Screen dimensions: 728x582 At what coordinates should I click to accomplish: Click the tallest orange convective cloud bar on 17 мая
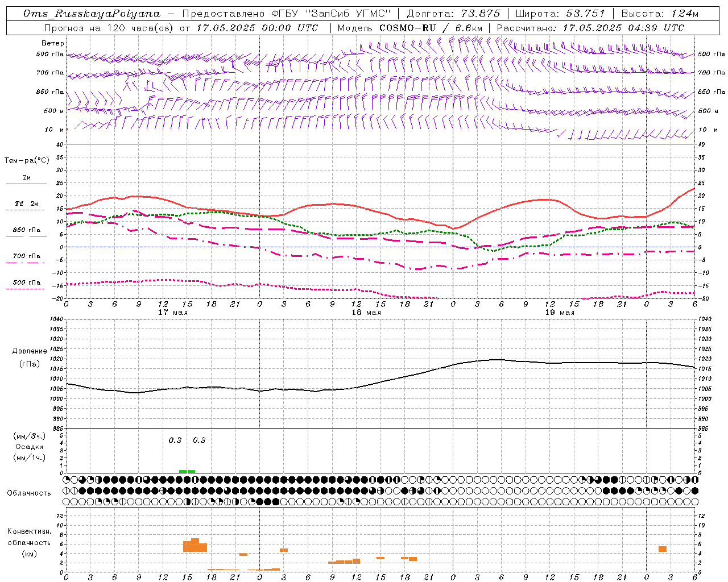pos(195,545)
